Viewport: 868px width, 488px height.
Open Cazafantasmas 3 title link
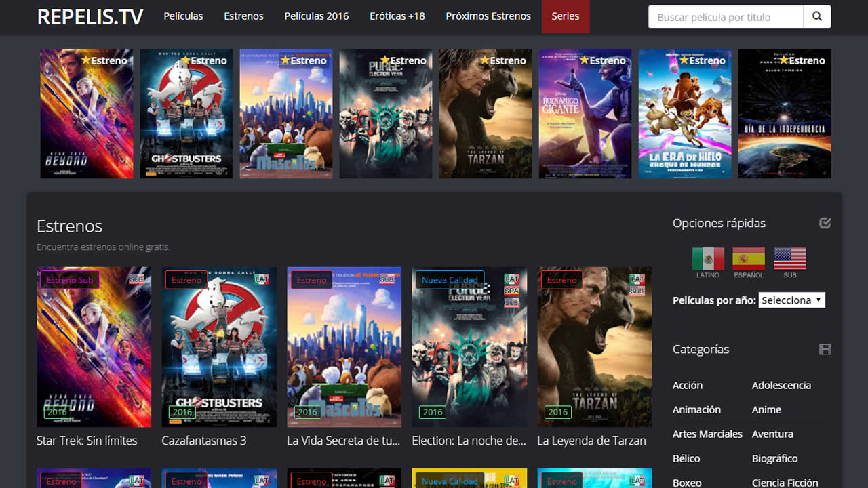click(204, 441)
